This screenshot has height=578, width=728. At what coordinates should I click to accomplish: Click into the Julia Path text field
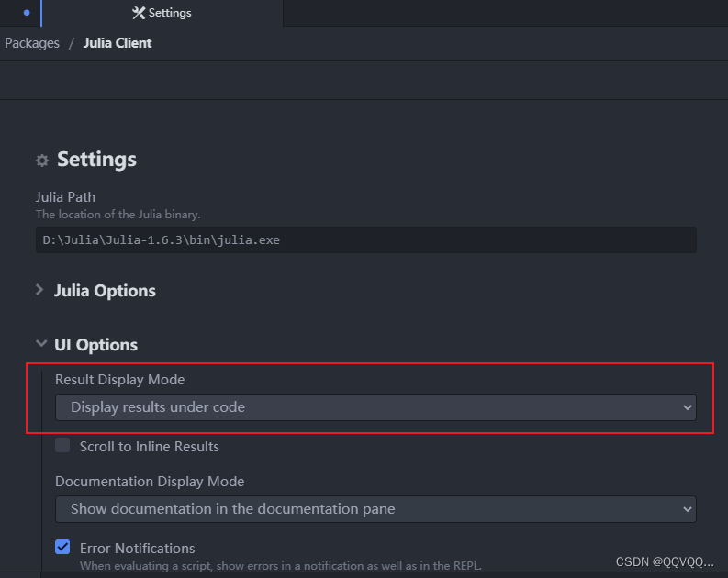tap(365, 240)
